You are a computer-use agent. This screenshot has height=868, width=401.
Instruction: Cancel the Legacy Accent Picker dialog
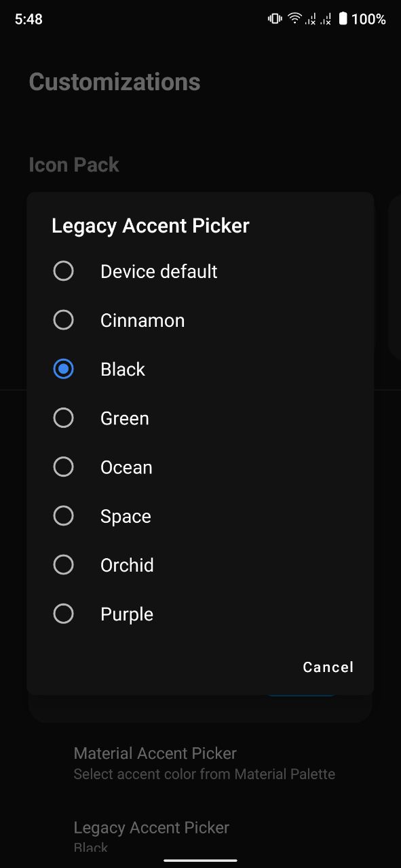[328, 667]
